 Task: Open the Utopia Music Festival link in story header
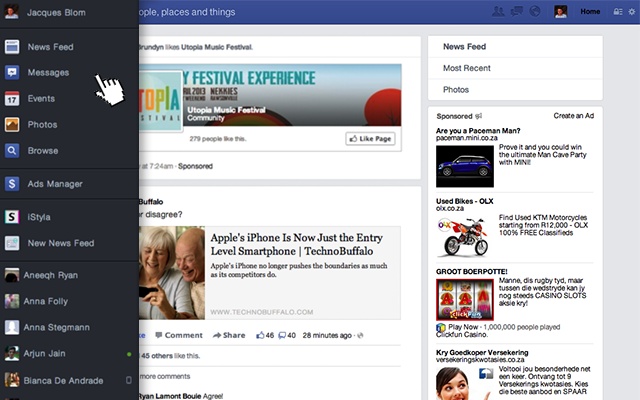click(x=216, y=47)
